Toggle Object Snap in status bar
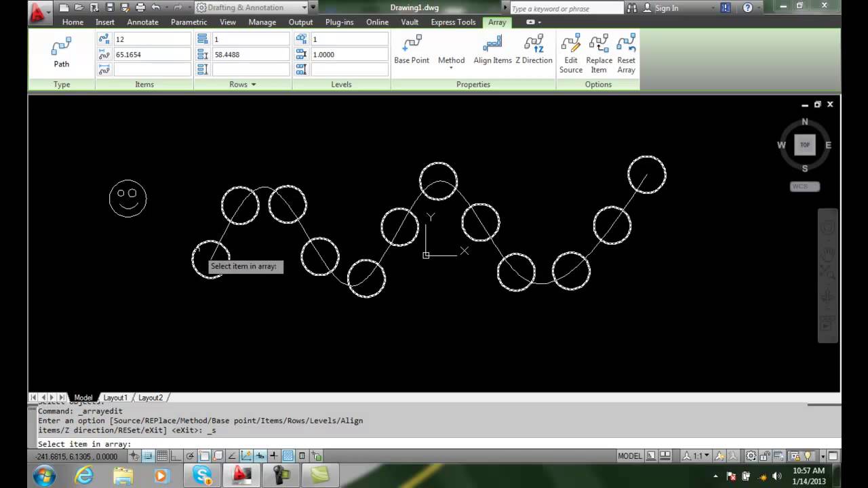 click(x=205, y=456)
